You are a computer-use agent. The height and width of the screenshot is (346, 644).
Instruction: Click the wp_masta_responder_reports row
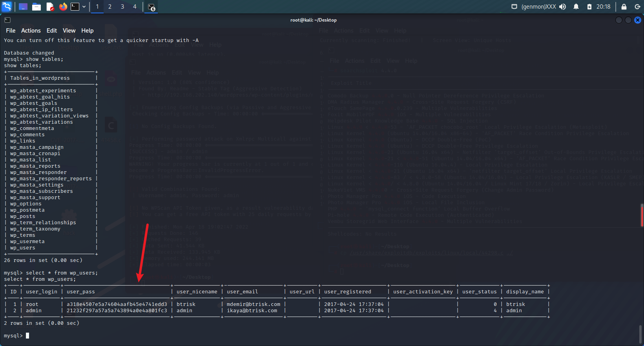(x=51, y=179)
